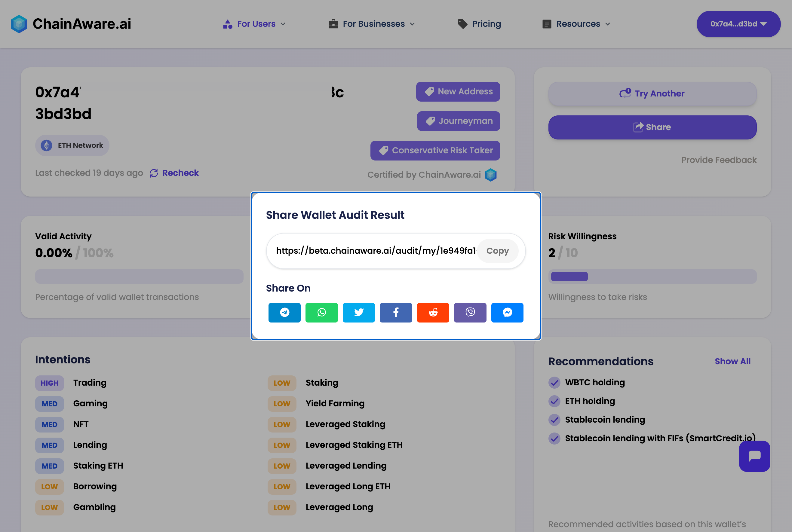This screenshot has height=532, width=792.
Task: Toggle ETH holding recommendation checkmark
Action: pos(554,401)
